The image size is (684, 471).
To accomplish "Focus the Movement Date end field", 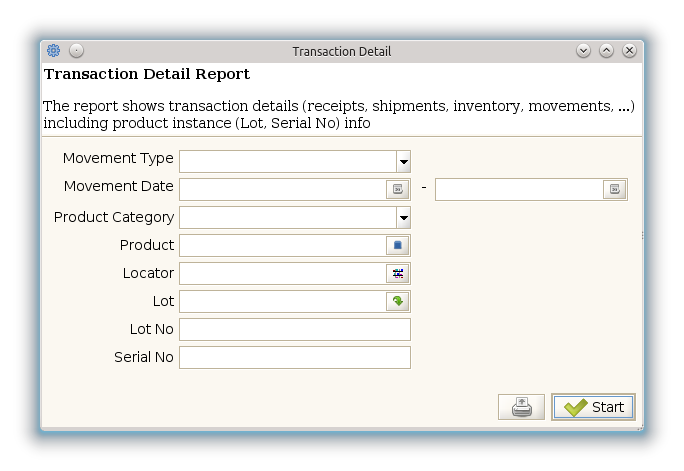I will (x=518, y=189).
